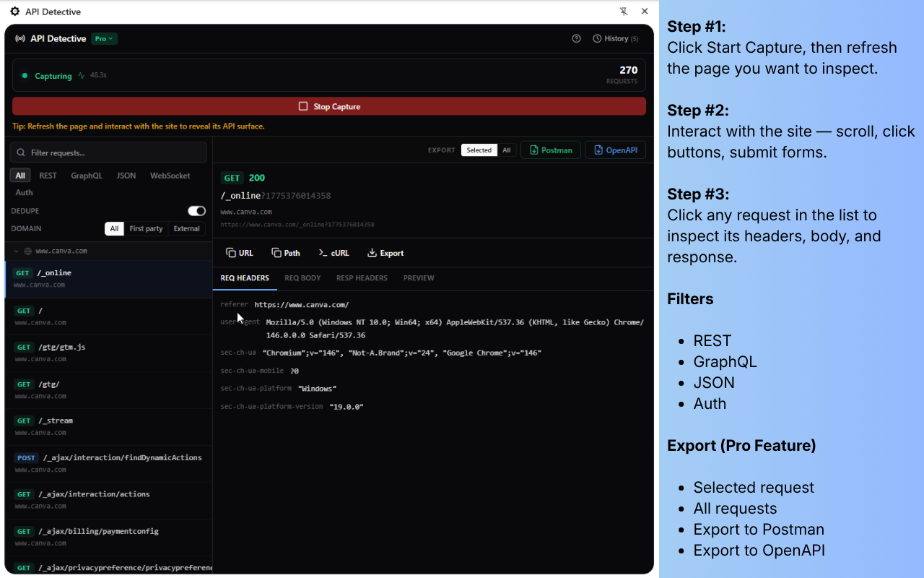Filter requests by JSON
Image resolution: width=924 pixels, height=578 pixels.
click(126, 176)
